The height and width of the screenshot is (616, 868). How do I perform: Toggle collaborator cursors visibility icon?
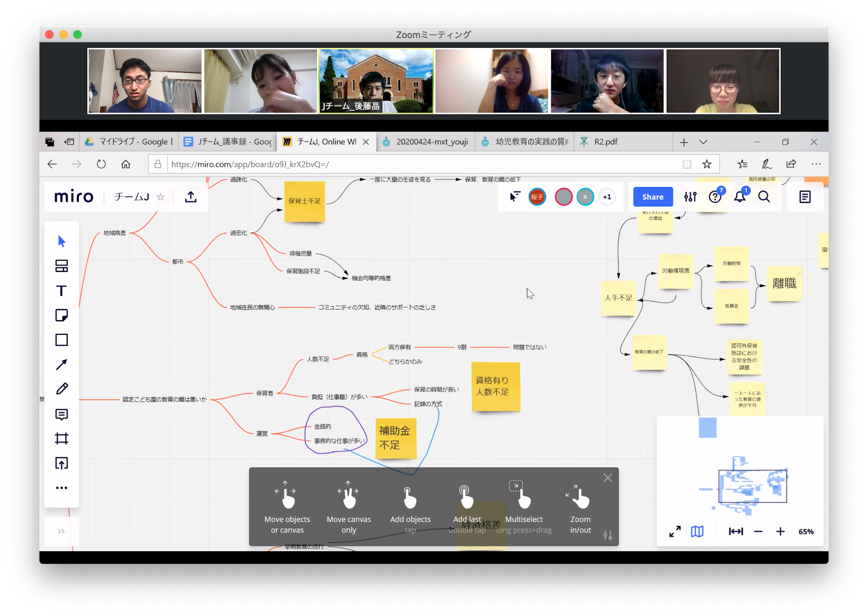coord(515,197)
